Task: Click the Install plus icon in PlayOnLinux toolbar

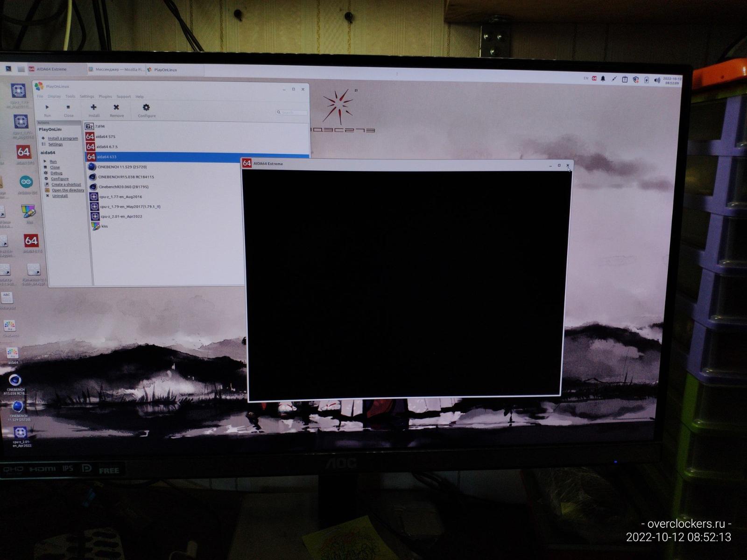Action: [x=93, y=107]
